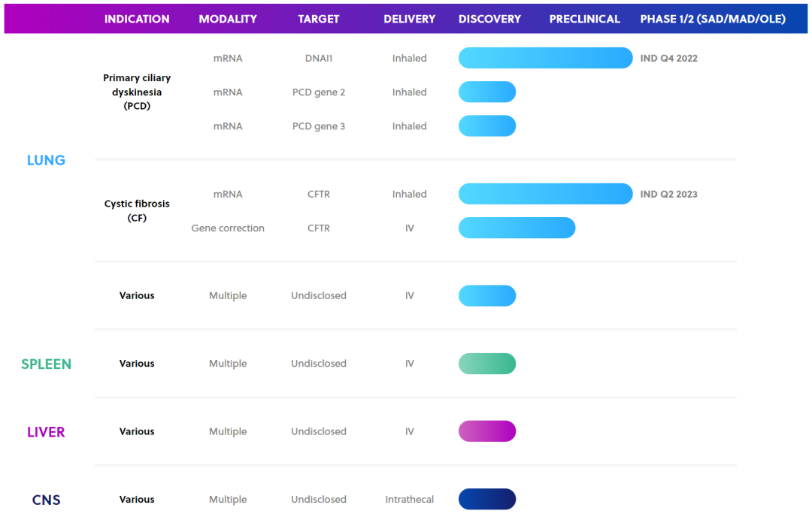Click the PRECLINICAL stage header
The height and width of the screenshot is (532, 812).
click(x=584, y=19)
